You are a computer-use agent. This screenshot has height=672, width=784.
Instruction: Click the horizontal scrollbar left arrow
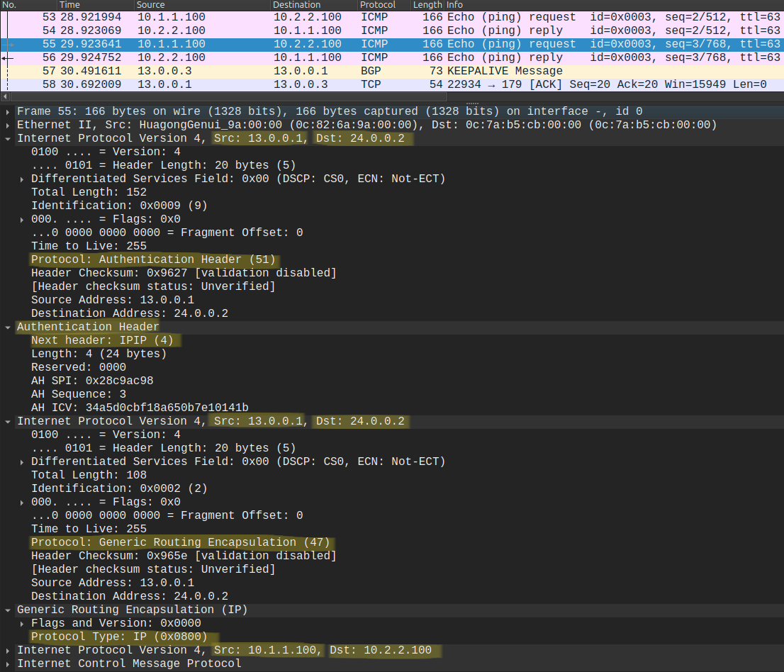pos(5,96)
